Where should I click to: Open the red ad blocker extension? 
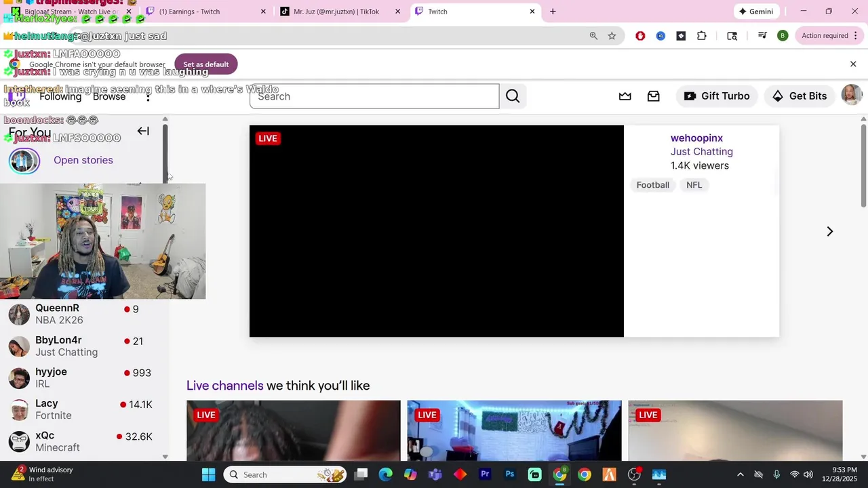(640, 36)
